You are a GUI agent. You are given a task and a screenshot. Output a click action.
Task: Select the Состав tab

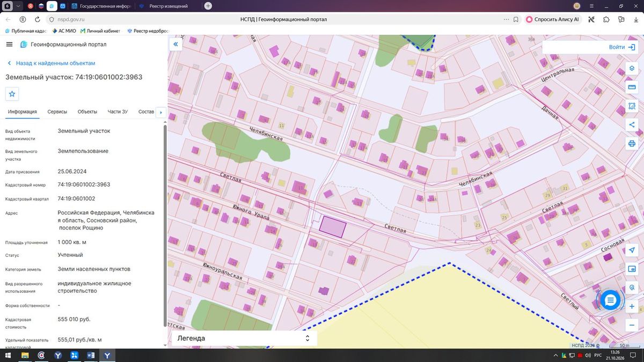pos(146,112)
